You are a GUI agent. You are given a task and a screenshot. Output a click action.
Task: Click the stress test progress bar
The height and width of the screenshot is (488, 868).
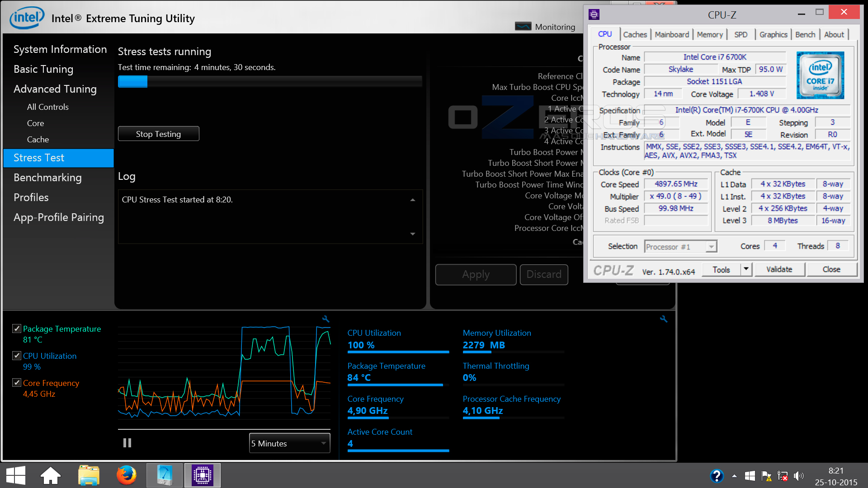pyautogui.click(x=270, y=81)
